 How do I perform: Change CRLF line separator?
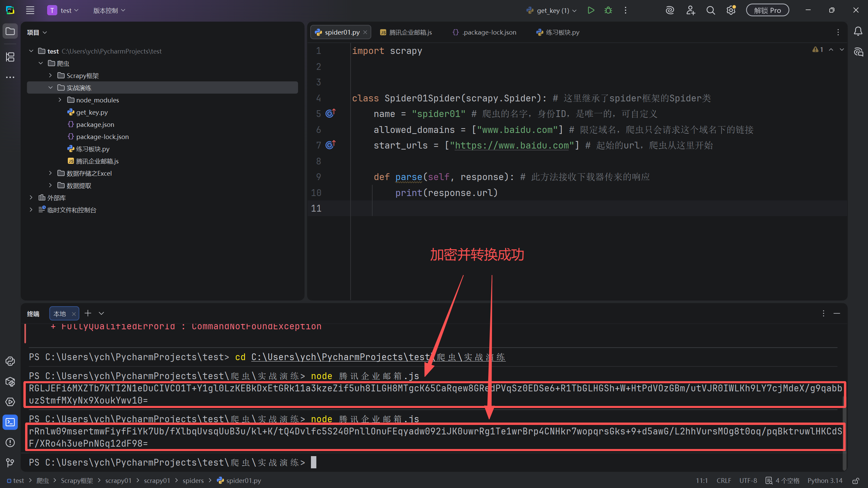(x=724, y=481)
